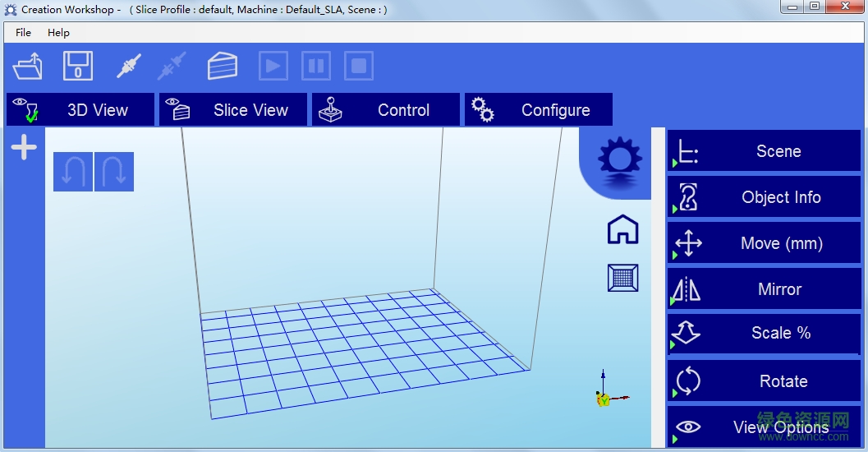Close the Creation Workshop window
The image size is (868, 452).
tap(845, 7)
